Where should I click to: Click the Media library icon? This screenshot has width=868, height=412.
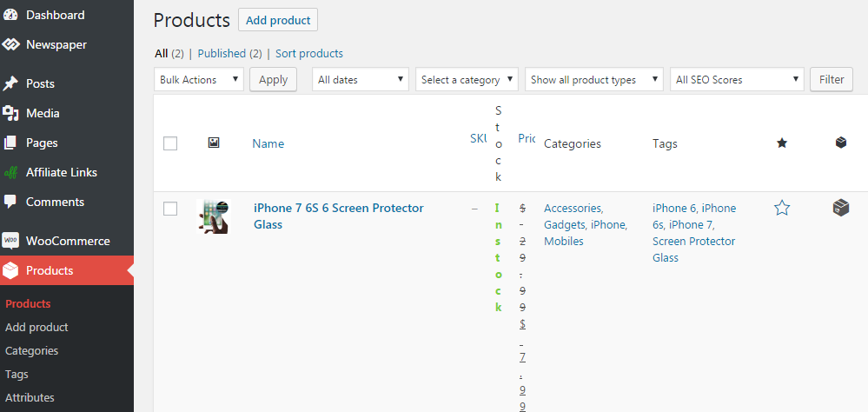[10, 113]
